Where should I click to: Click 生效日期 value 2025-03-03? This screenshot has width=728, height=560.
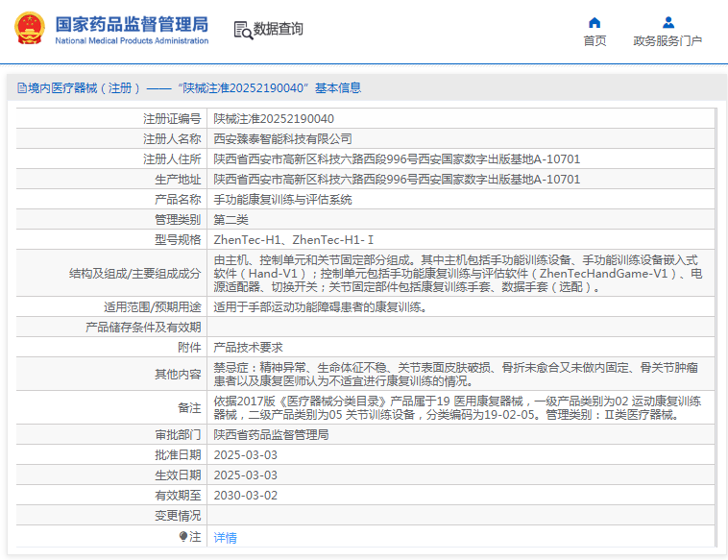(245, 475)
